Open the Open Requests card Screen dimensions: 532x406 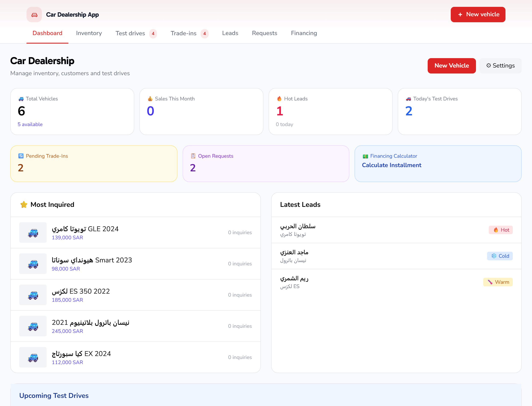point(266,164)
